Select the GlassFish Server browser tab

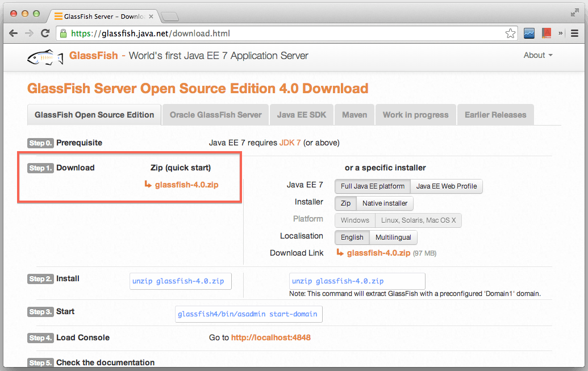point(104,16)
